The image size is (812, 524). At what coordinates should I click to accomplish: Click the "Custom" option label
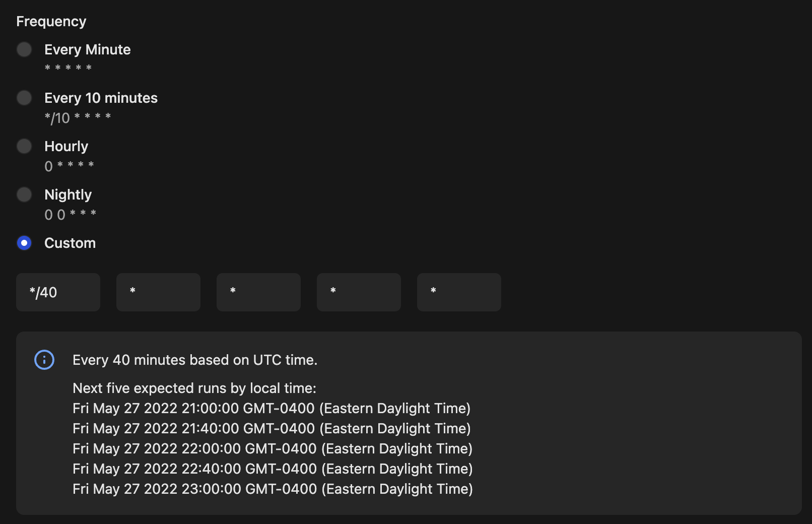[70, 243]
